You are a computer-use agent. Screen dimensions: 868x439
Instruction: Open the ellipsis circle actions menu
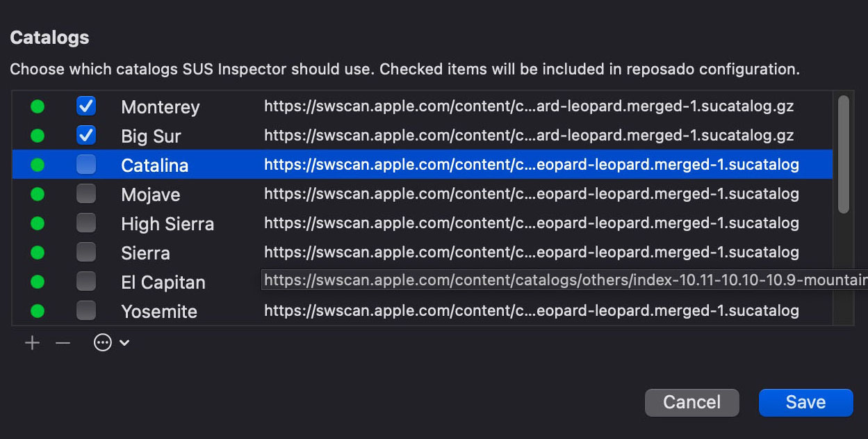click(111, 343)
